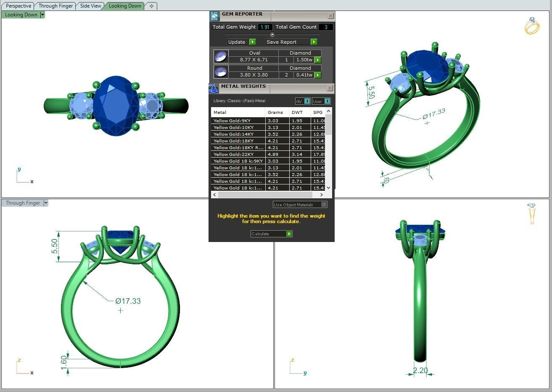Click the 1.50tw weight cell
The height and width of the screenshot is (392, 552).
pyautogui.click(x=304, y=60)
